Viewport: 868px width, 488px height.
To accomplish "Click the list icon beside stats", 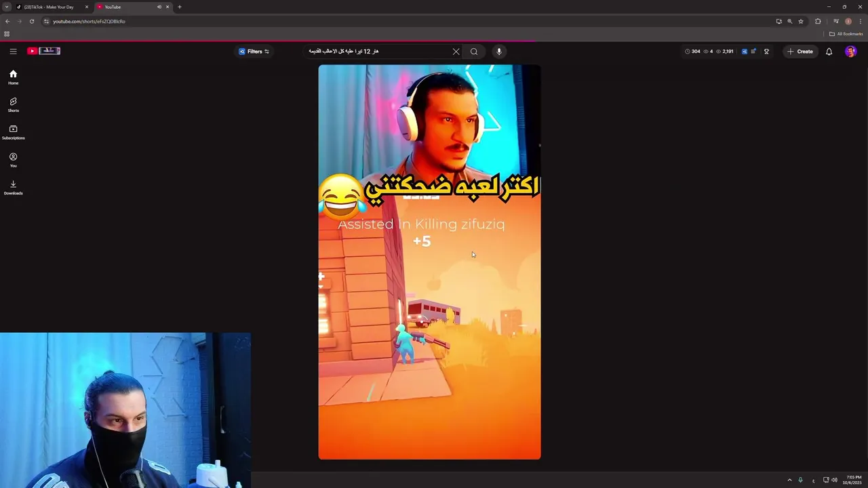I will (x=753, y=52).
